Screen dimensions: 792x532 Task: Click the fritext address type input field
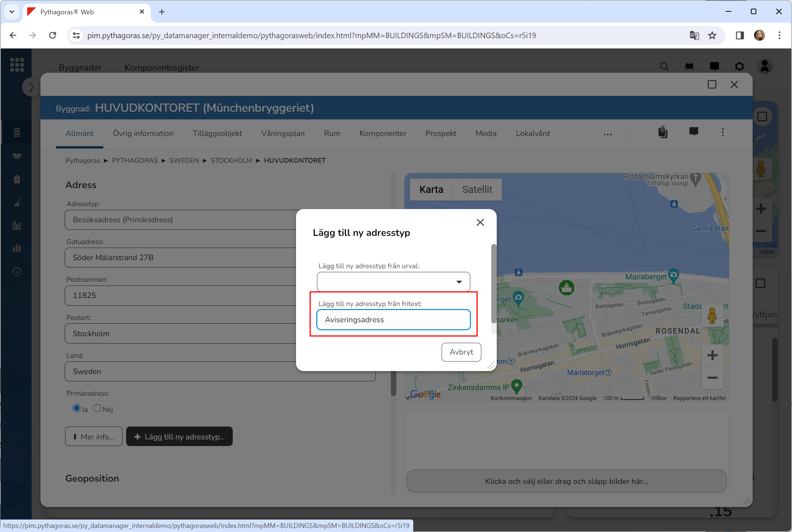coord(393,320)
